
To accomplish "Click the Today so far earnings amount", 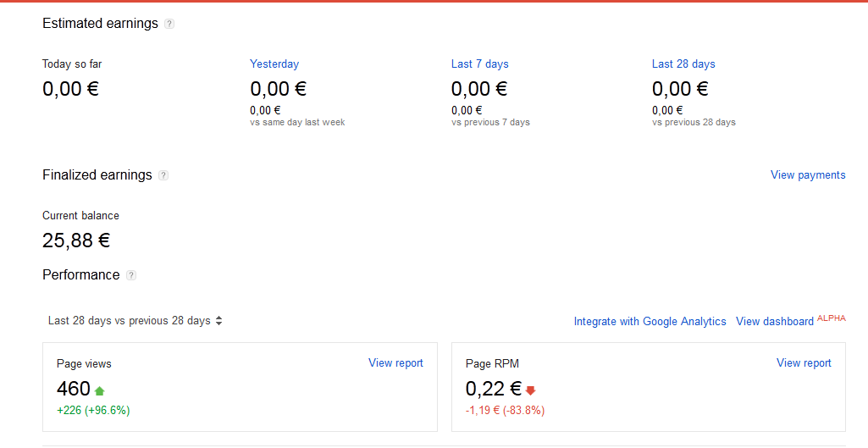I will pos(70,88).
